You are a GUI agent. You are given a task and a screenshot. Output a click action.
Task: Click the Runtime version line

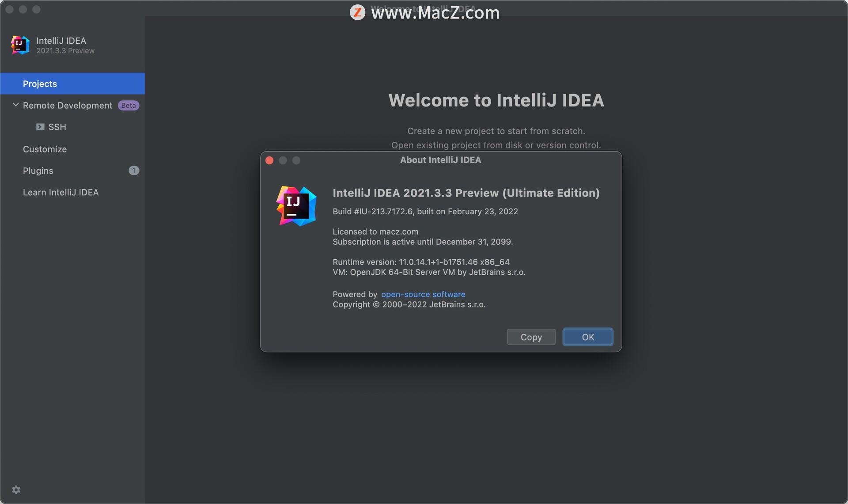[x=421, y=262]
